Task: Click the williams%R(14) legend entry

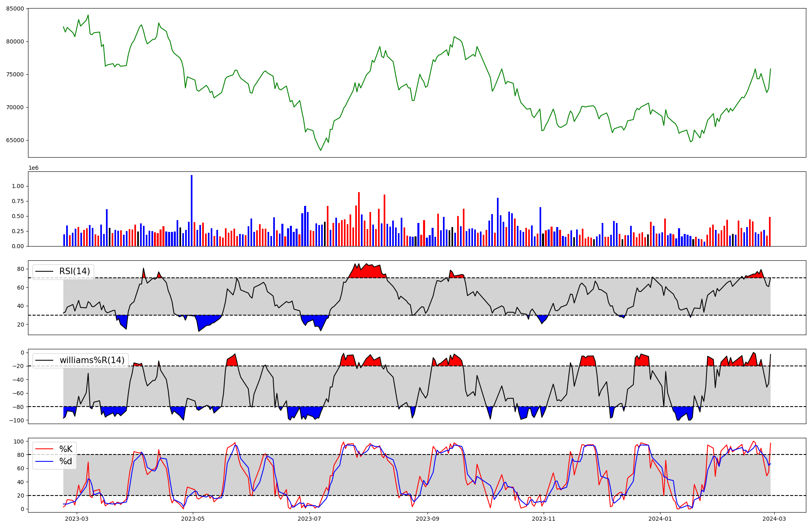Action: click(92, 360)
